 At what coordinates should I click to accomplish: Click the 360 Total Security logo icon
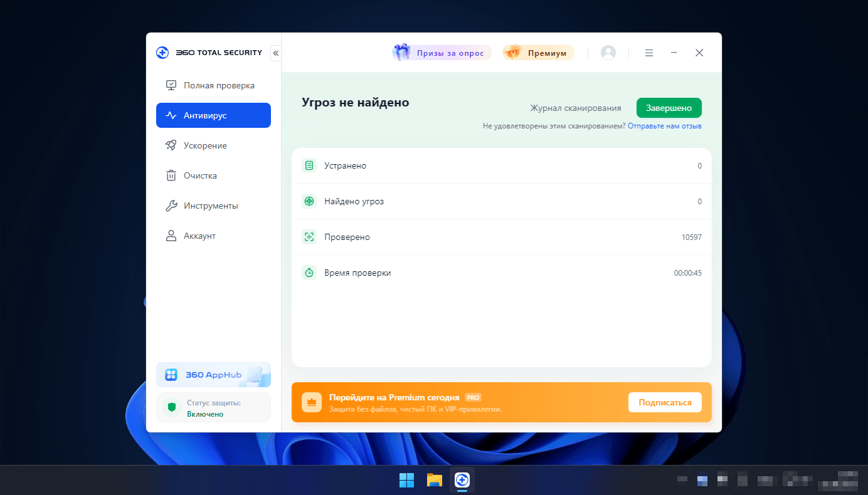162,53
